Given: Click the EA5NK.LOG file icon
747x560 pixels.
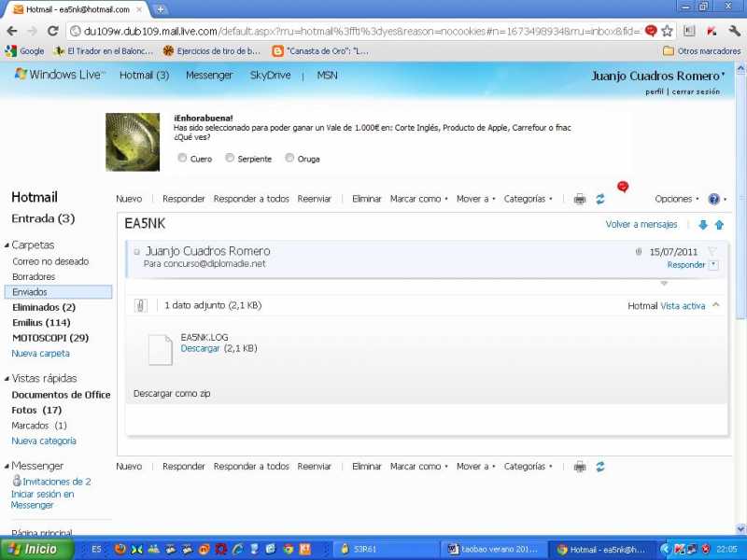Looking at the screenshot, I should (x=160, y=350).
